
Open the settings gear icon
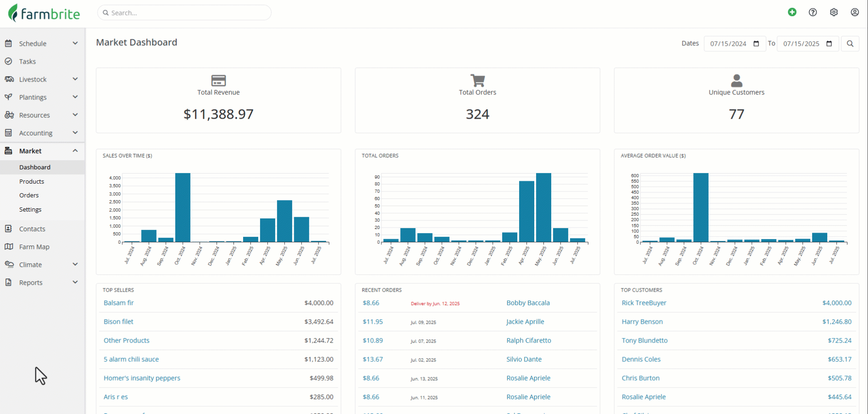tap(834, 12)
